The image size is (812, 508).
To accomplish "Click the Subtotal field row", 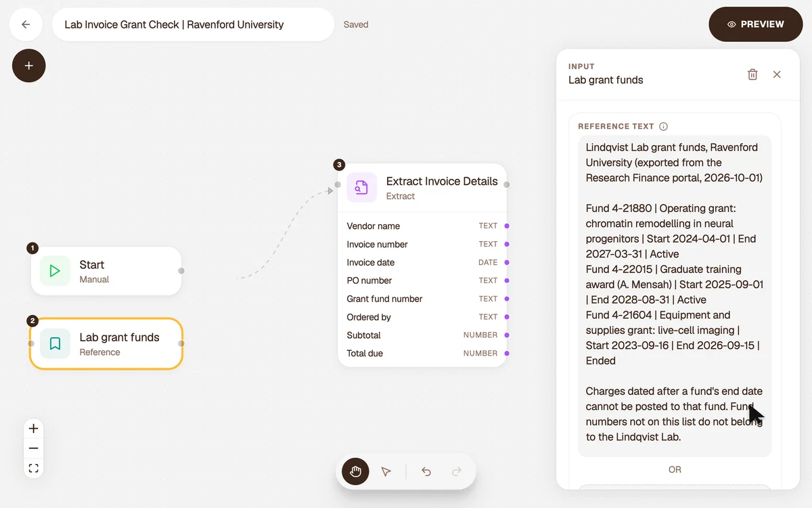I will [x=422, y=335].
